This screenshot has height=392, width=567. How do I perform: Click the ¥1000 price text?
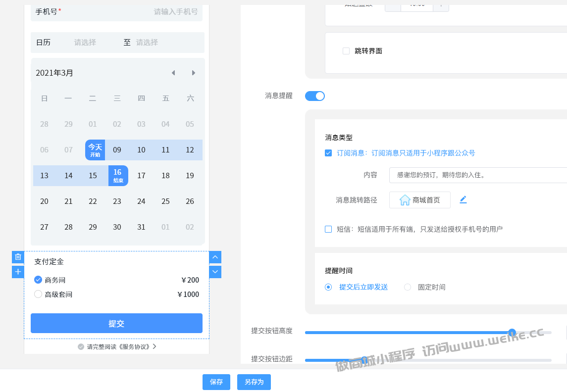(188, 294)
